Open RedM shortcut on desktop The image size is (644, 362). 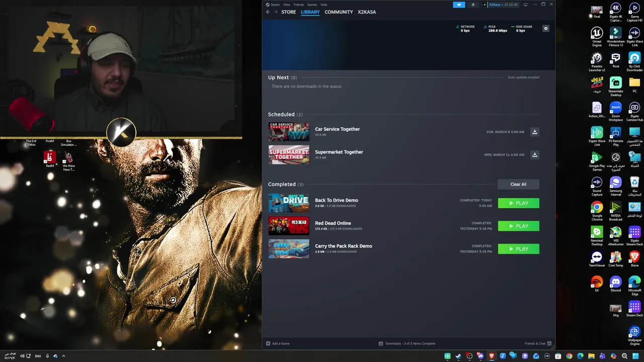[49, 159]
